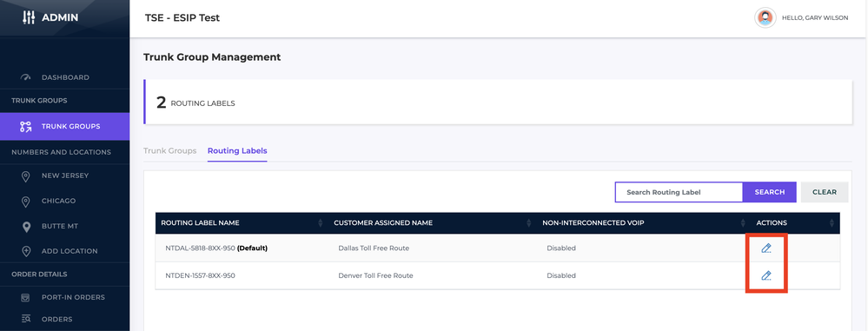The image size is (868, 331).
Task: Switch to the Trunk Groups tab
Action: 170,150
